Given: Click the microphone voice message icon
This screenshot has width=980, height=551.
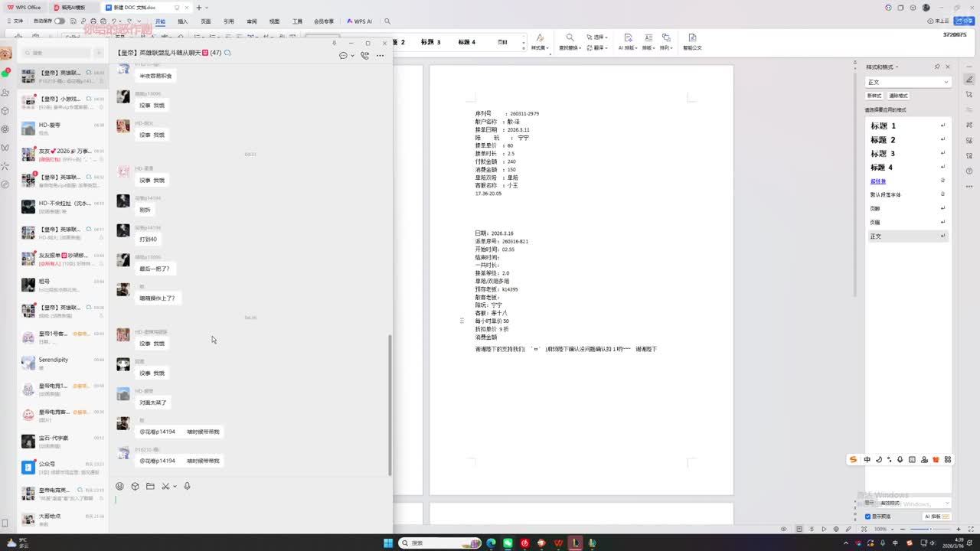Looking at the screenshot, I should 187,486.
